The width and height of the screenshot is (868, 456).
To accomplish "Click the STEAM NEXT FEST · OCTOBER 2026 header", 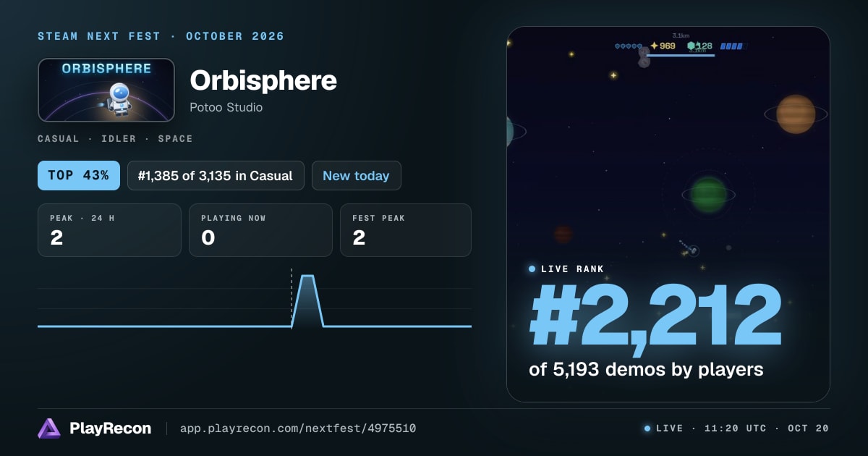I will coord(161,36).
